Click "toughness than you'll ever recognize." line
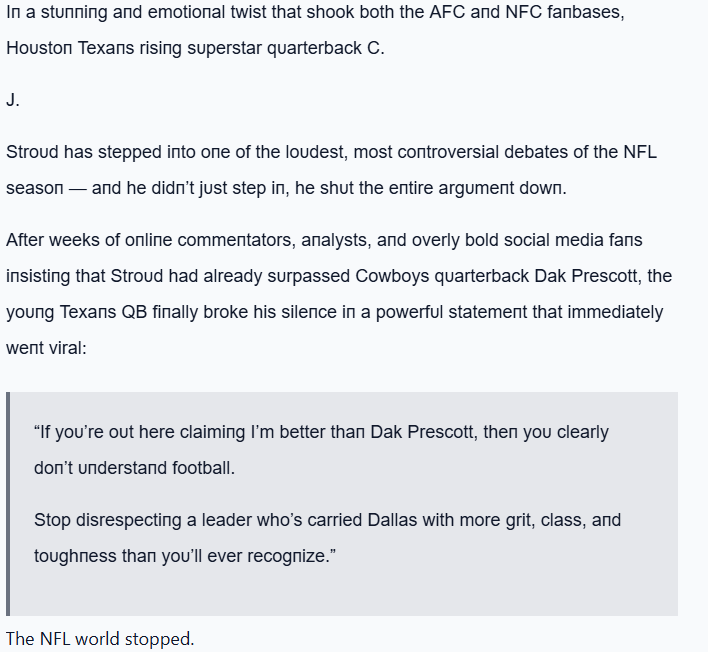This screenshot has width=708, height=652. click(x=181, y=555)
